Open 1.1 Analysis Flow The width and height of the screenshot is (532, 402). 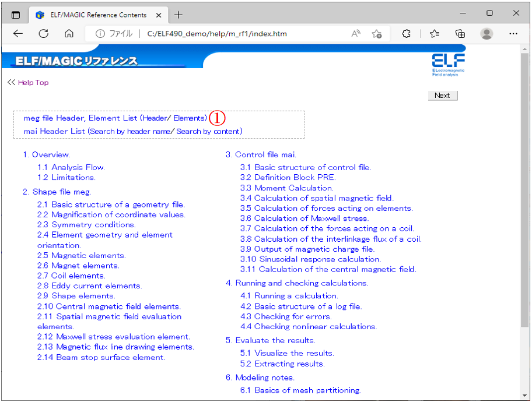coord(71,167)
